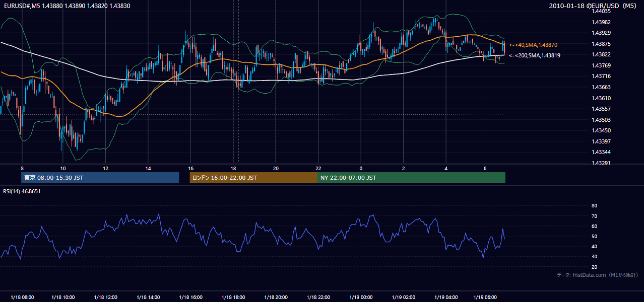The width and height of the screenshot is (644, 302).
Task: Click price axis label 1.44035
Action: [601, 11]
